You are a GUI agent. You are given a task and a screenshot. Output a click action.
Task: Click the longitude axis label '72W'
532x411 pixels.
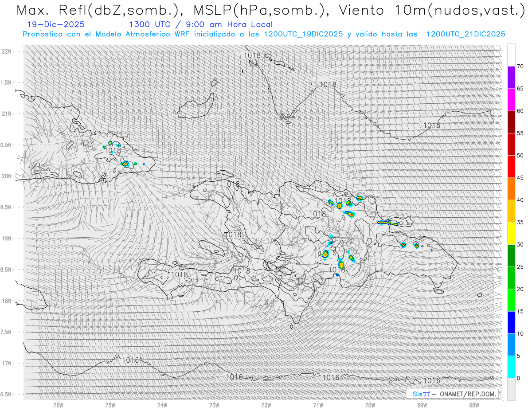click(x=266, y=405)
